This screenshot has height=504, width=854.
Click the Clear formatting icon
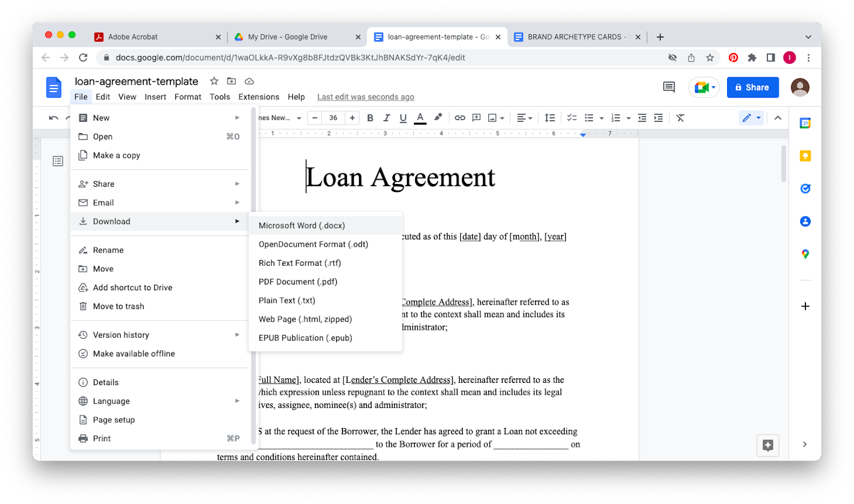[680, 118]
